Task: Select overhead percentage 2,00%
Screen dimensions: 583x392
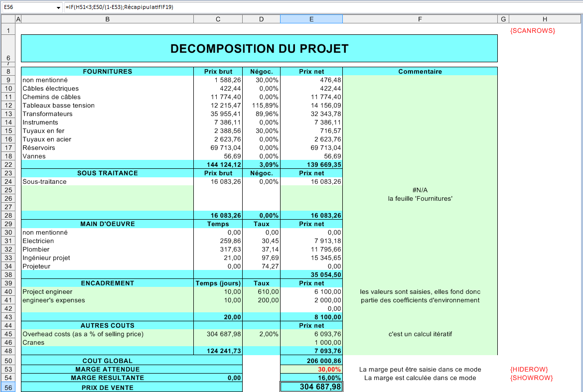Action: (x=262, y=334)
